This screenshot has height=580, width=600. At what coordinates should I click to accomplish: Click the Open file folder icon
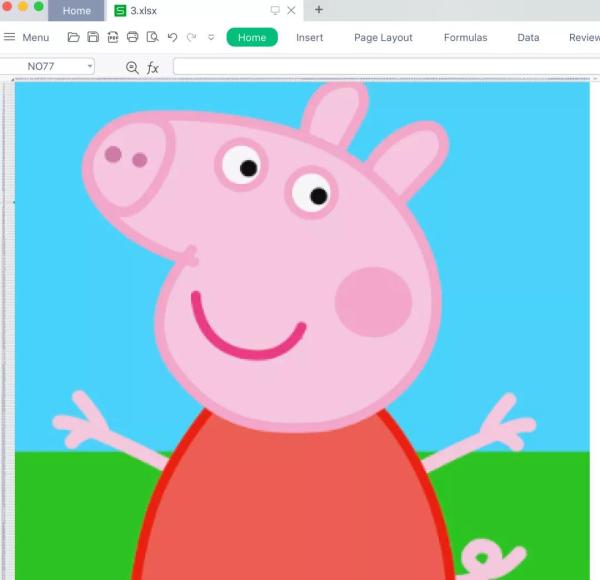(x=73, y=37)
